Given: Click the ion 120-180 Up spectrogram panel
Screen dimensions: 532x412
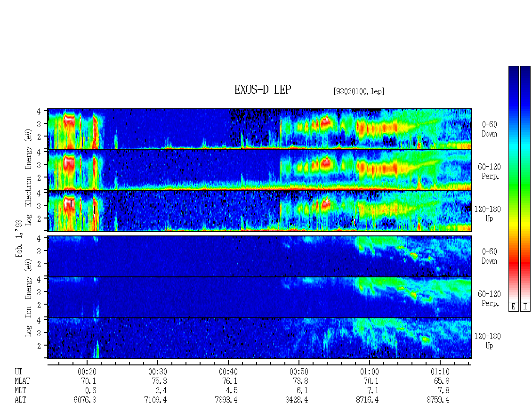Looking at the screenshot, I should tap(259, 339).
